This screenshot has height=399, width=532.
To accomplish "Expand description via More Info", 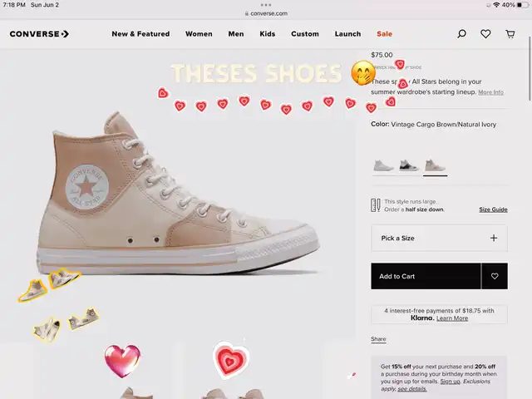I will [490, 92].
